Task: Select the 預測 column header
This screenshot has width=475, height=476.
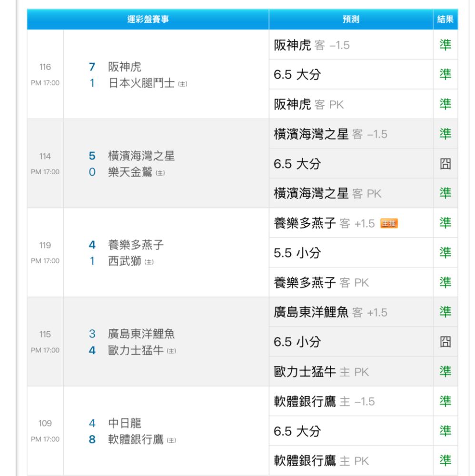Action: pyautogui.click(x=351, y=20)
